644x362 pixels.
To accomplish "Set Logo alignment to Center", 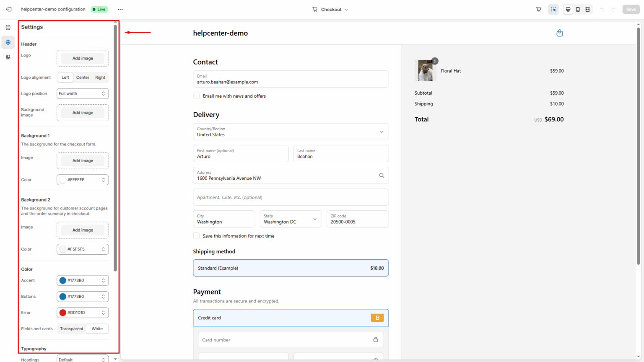I will click(83, 77).
